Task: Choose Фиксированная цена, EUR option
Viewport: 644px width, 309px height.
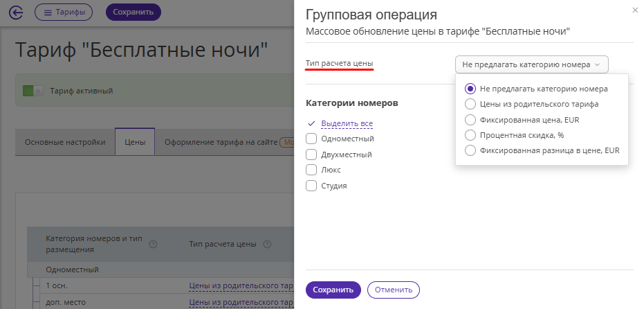Action: [x=470, y=120]
